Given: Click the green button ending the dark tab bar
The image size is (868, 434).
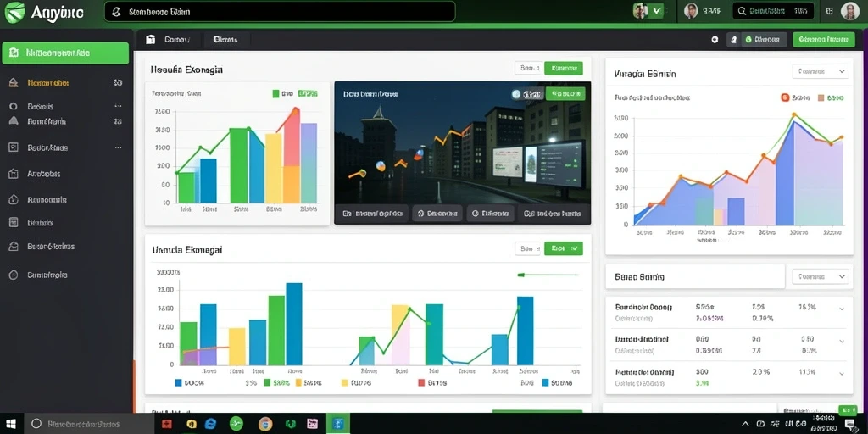Looking at the screenshot, I should (823, 39).
